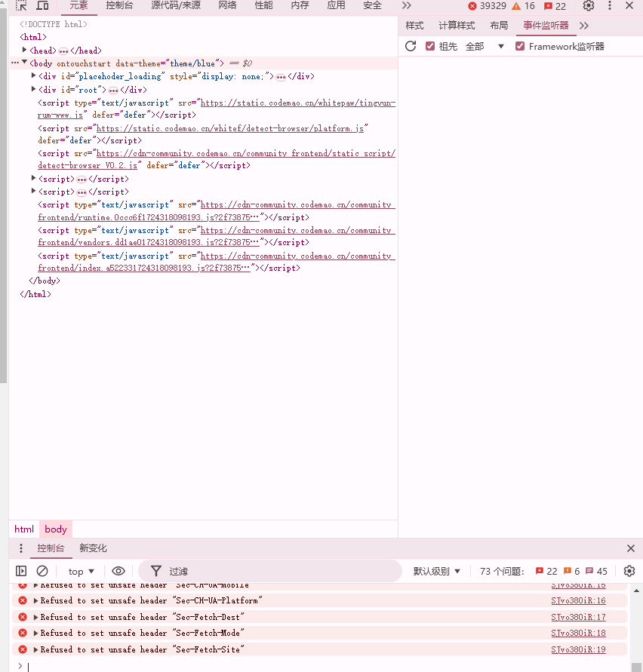Open console settings gear
643x672 pixels.
pos(629,571)
